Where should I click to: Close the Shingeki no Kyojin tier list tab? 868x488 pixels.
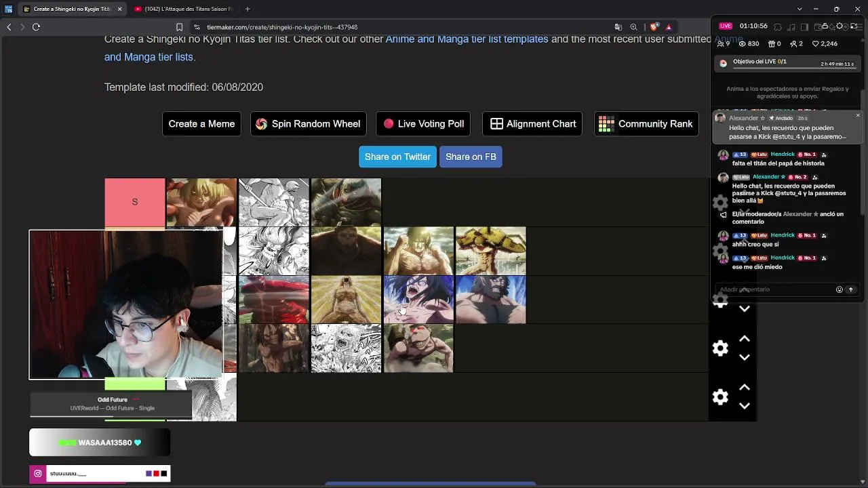[119, 9]
